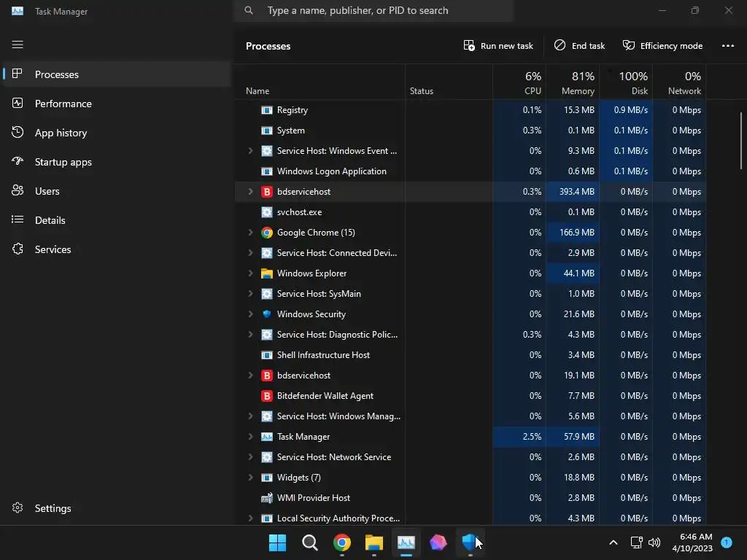Sort by the Status column header
Image resolution: width=747 pixels, height=560 pixels.
click(x=449, y=83)
